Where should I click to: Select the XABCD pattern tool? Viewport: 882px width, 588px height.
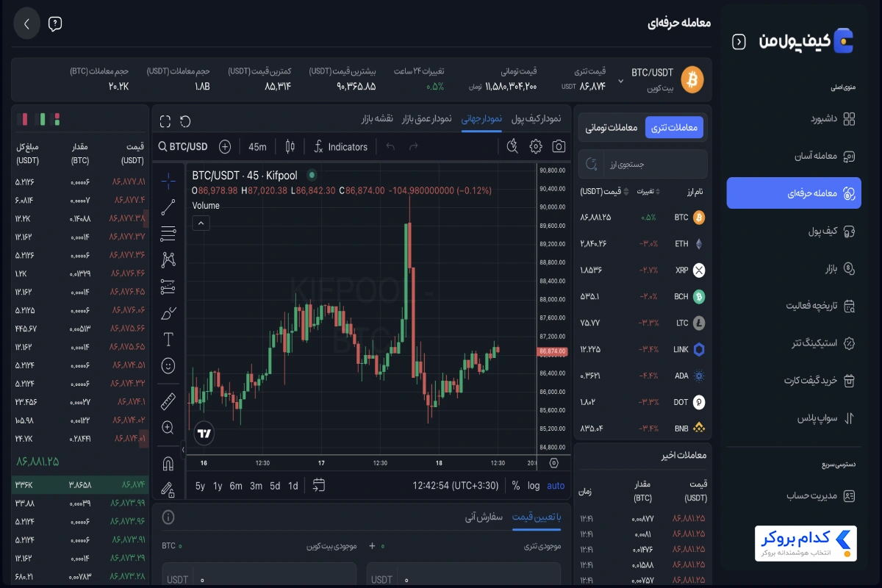(168, 259)
